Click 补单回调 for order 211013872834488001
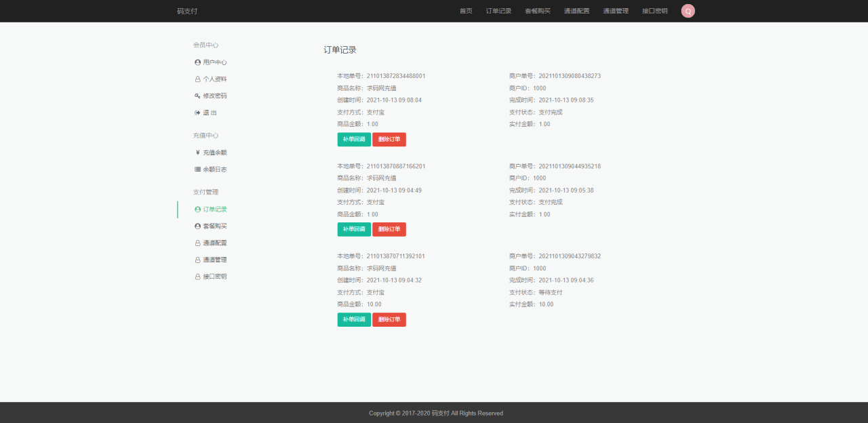This screenshot has height=423, width=868. pos(354,140)
